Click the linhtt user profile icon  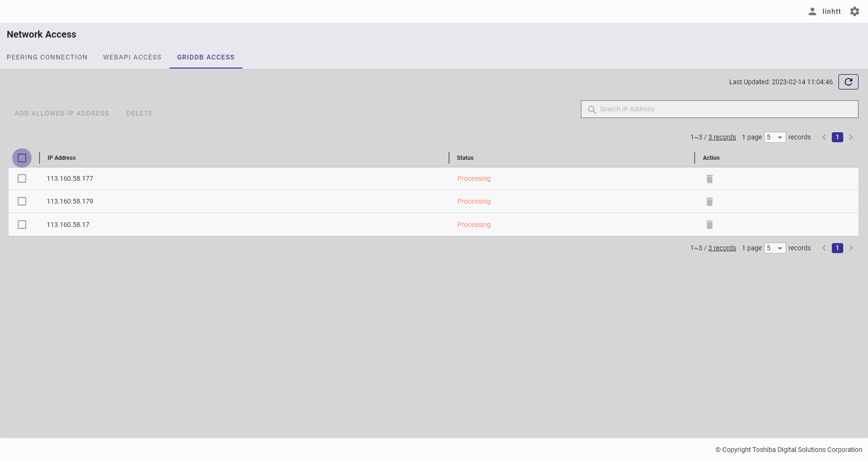812,11
